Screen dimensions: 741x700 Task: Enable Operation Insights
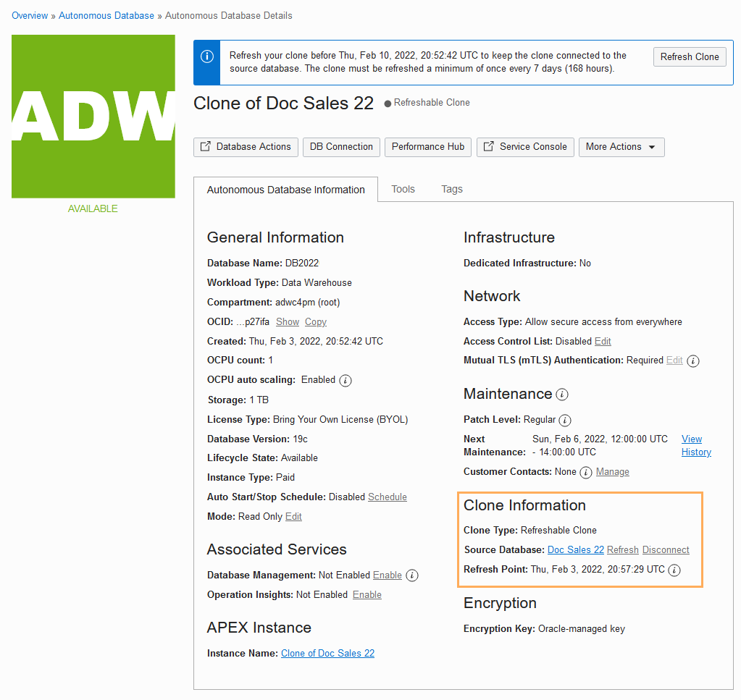367,594
